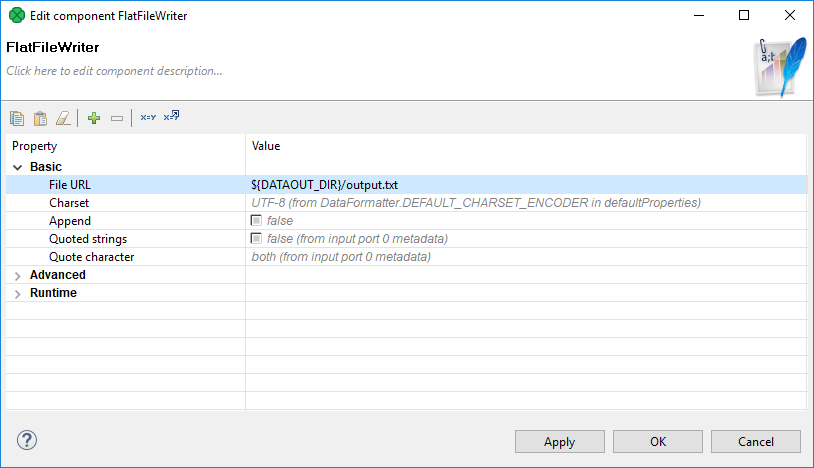Select the Quote character property row
This screenshot has height=468, width=814.
point(406,257)
